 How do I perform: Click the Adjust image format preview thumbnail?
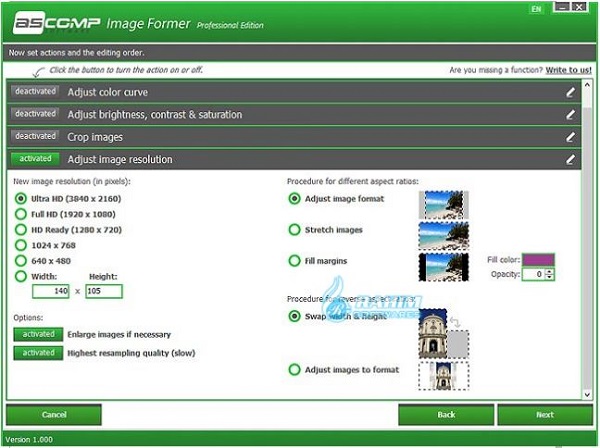[x=443, y=205]
